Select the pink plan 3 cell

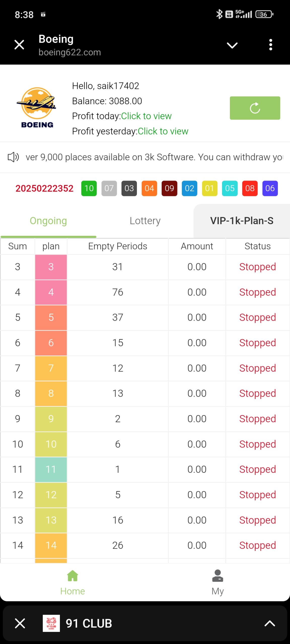click(x=51, y=267)
